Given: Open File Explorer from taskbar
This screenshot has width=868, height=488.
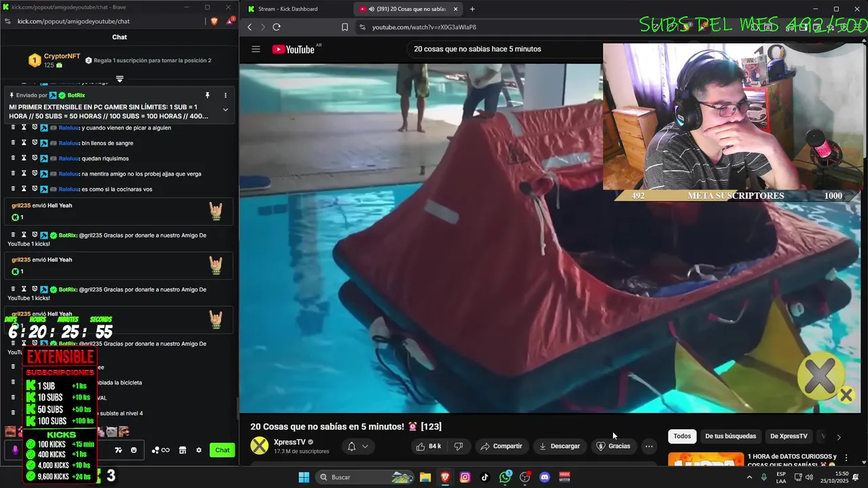Looking at the screenshot, I should (425, 477).
